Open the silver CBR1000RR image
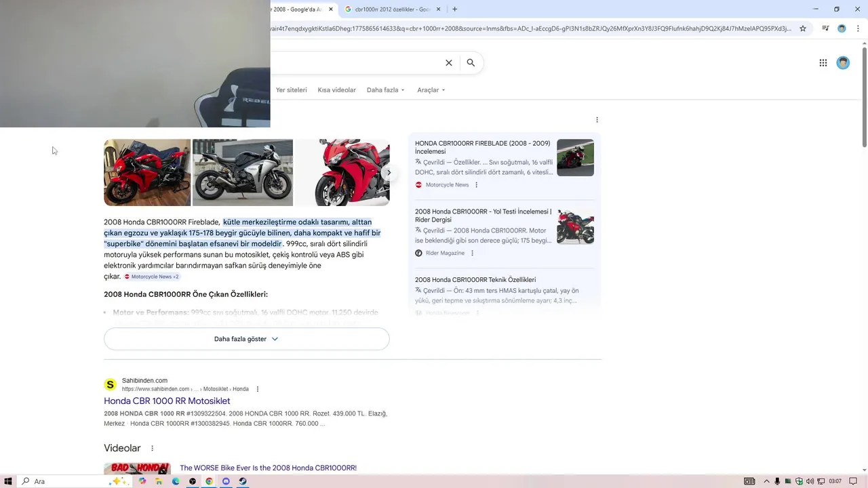 (x=243, y=172)
